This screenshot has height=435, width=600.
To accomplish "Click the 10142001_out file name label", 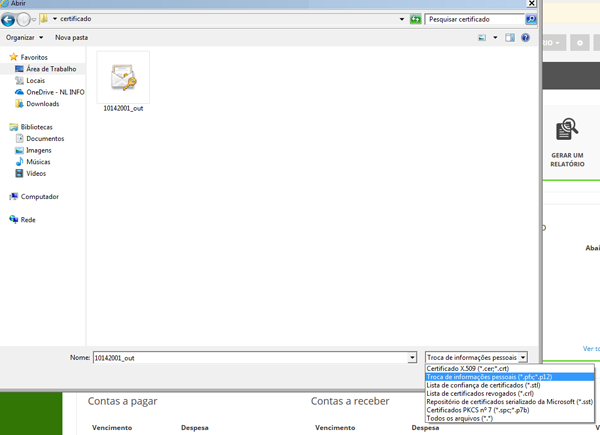I will point(123,108).
